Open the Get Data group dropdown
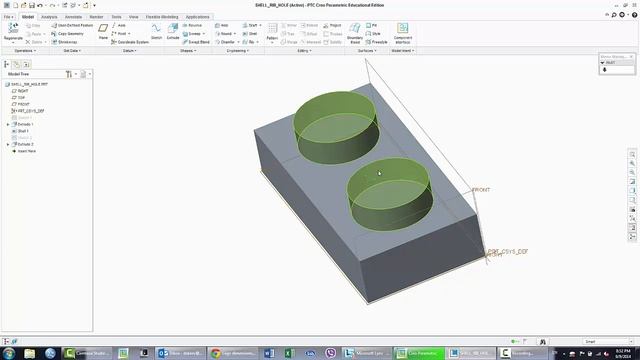640x360 pixels. (x=72, y=51)
